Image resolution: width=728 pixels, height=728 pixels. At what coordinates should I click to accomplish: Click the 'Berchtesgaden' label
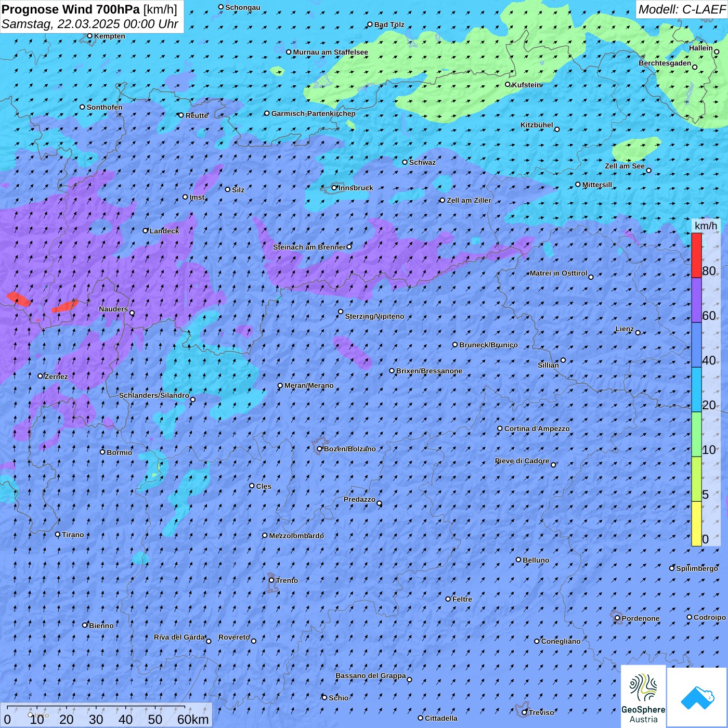pos(665,63)
